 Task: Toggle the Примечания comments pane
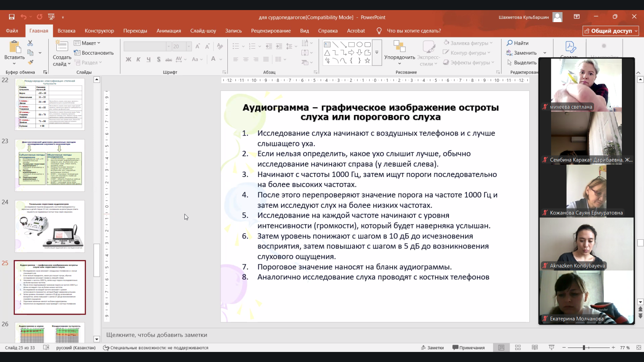coord(469,348)
